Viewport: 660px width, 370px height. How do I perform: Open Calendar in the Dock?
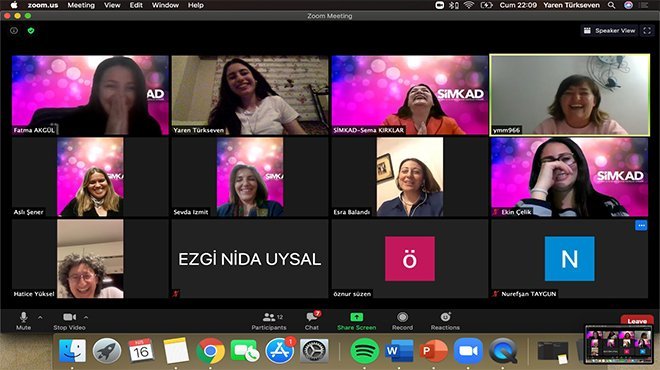pos(141,350)
